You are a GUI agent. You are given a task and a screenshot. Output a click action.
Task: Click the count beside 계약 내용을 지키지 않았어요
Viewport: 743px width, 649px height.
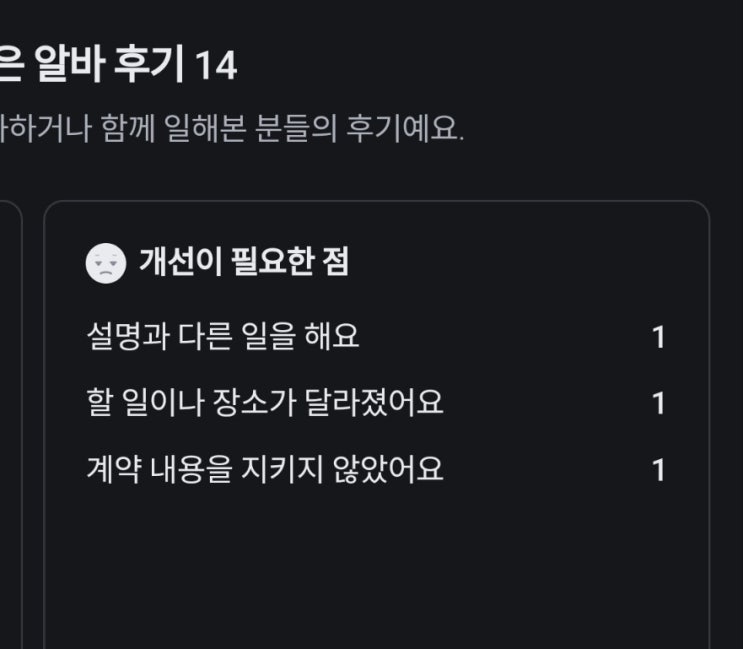(x=659, y=470)
